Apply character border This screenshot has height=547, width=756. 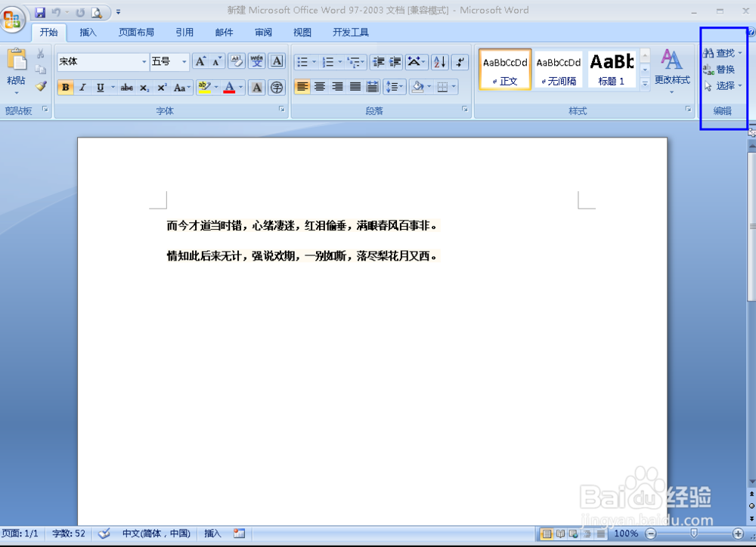click(277, 61)
